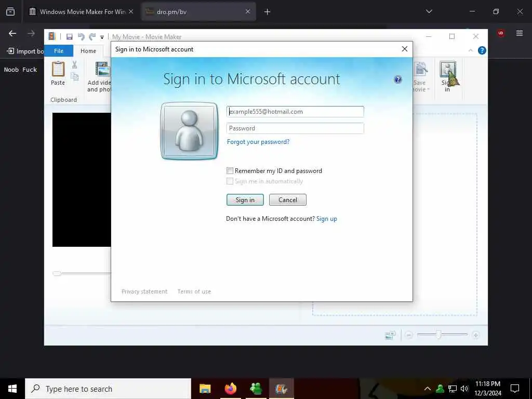Open the notification center icon
The image size is (532, 399).
pos(515,389)
